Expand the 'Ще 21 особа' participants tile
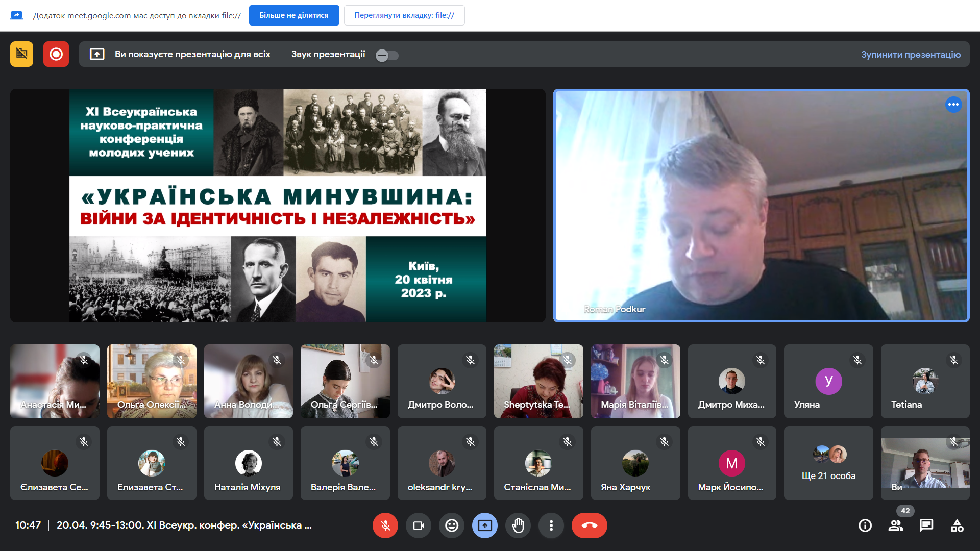This screenshot has width=980, height=551. click(x=828, y=463)
